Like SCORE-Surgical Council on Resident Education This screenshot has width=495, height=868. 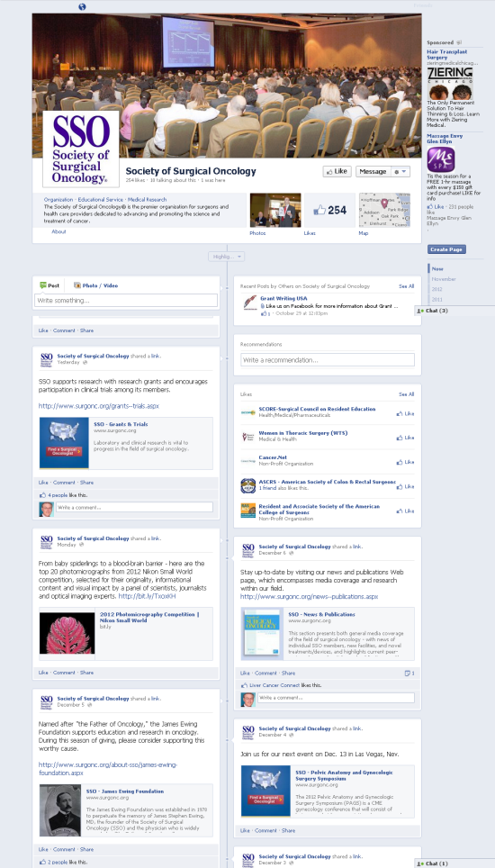[x=405, y=413]
